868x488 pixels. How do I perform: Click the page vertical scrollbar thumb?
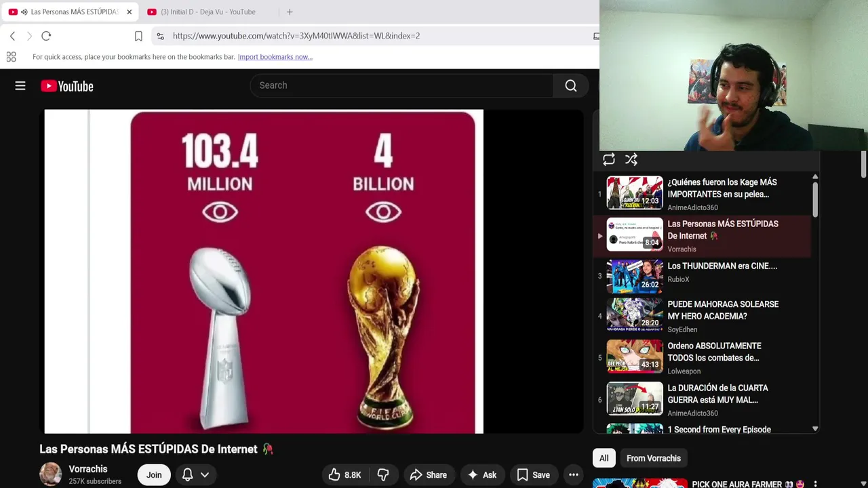[863, 166]
